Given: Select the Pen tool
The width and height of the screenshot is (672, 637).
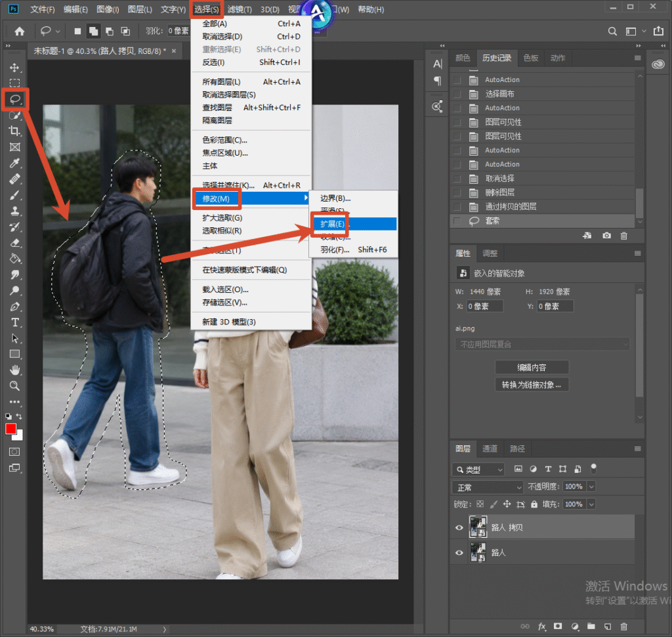Looking at the screenshot, I should click(x=14, y=307).
